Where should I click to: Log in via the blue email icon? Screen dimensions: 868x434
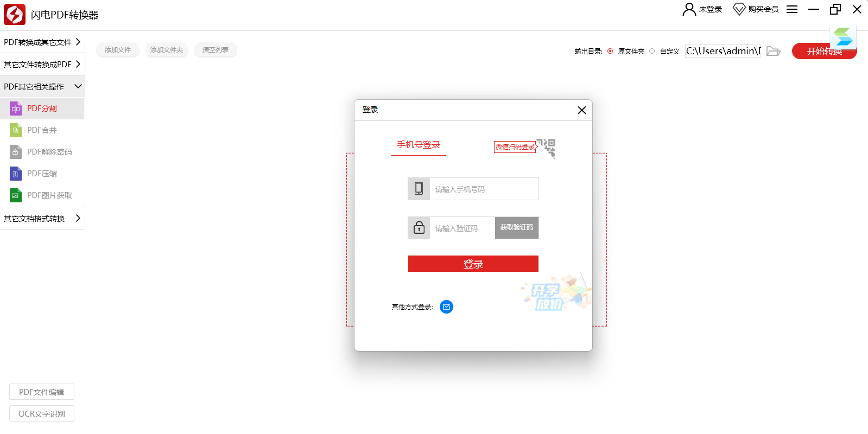(x=446, y=307)
